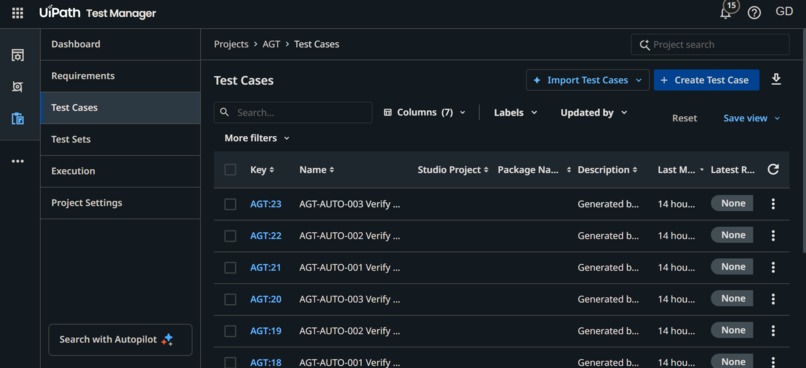Select Test Cases in the sidebar
The image size is (806, 368).
[120, 108]
